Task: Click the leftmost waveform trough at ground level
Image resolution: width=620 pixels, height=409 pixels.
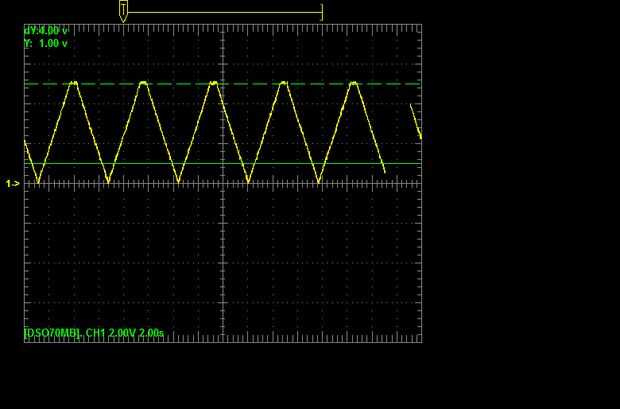Action: click(x=38, y=181)
